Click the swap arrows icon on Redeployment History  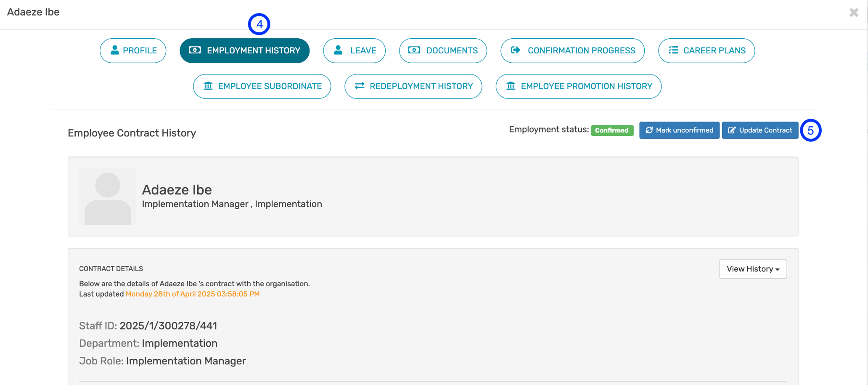360,86
